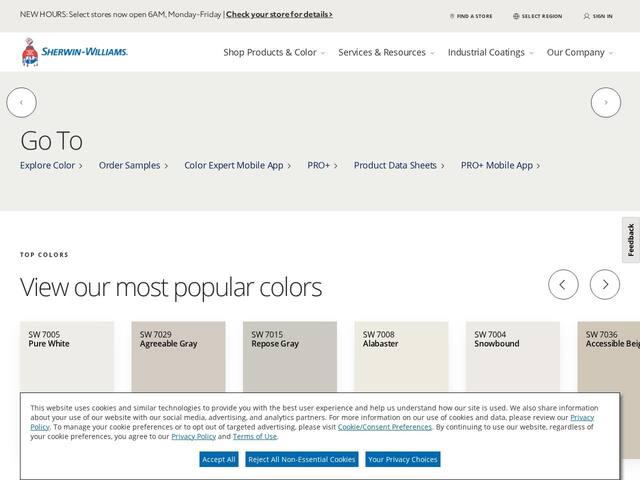Show previous popular colors

[563, 284]
